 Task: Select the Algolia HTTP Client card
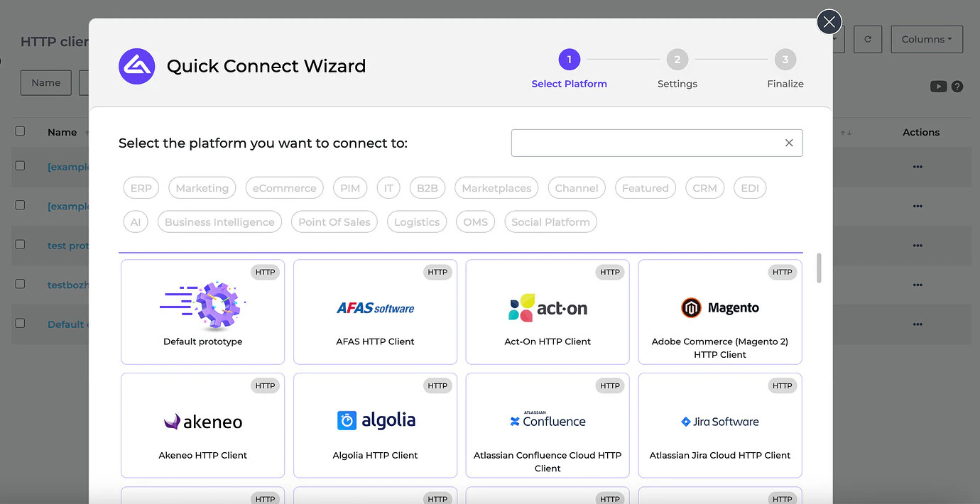375,425
